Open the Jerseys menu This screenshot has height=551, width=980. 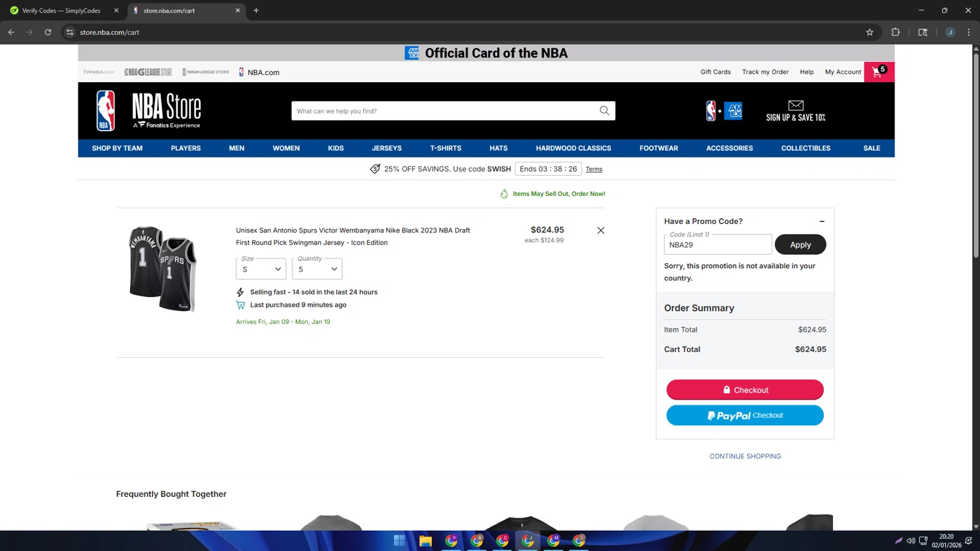(x=387, y=148)
